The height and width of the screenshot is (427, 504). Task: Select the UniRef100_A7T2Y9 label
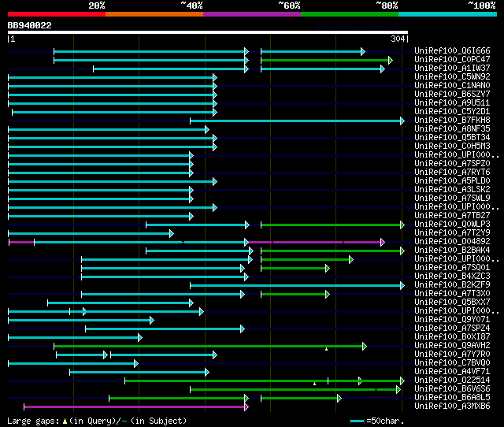click(452, 232)
